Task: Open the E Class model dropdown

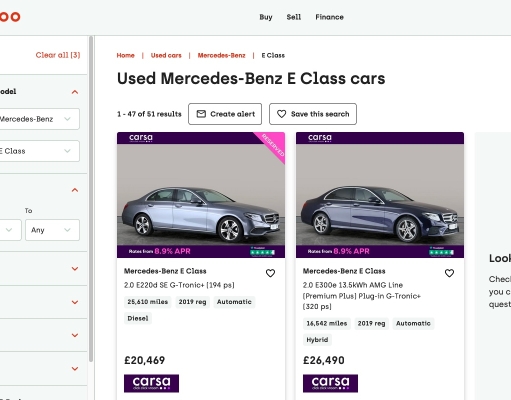Action: tap(39, 151)
